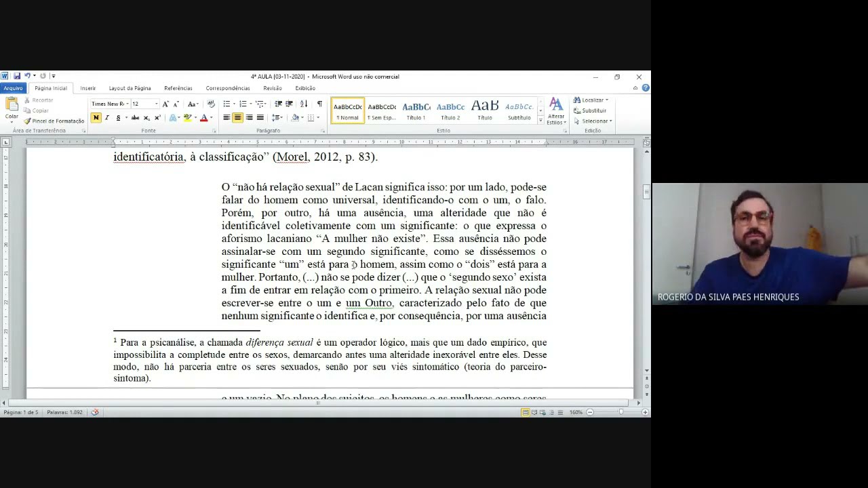Open the Change Case (Aa) menu
This screenshot has width=868, height=488.
193,104
